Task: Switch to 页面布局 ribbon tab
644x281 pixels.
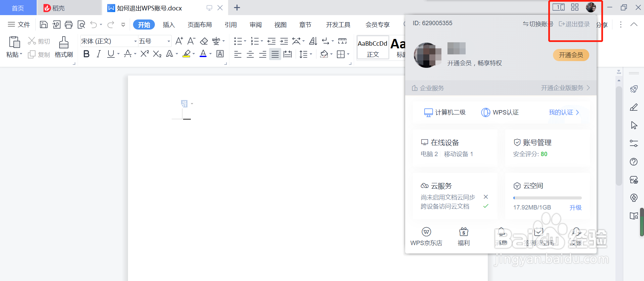Action: (200, 25)
